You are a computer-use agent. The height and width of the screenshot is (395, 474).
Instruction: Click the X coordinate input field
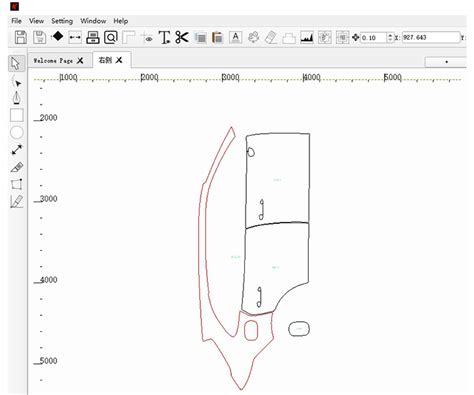point(431,37)
